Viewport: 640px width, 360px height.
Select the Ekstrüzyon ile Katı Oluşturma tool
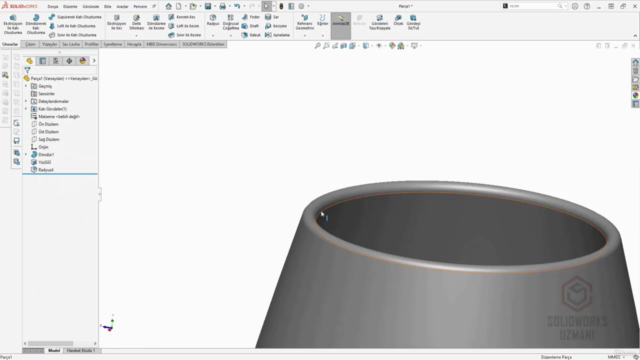pos(13,24)
